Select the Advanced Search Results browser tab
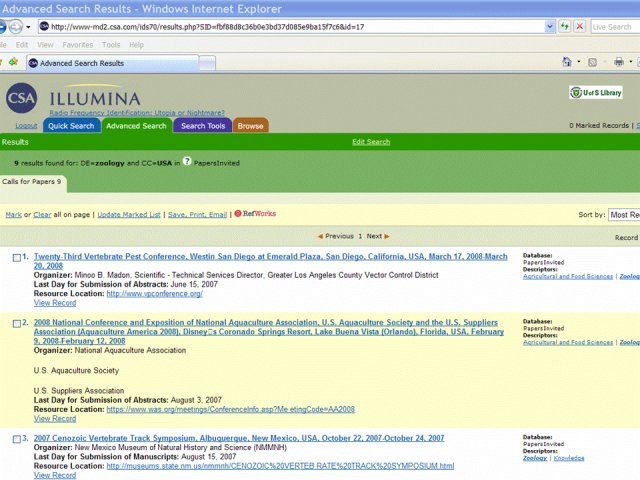The height and width of the screenshot is (480, 640). click(113, 63)
